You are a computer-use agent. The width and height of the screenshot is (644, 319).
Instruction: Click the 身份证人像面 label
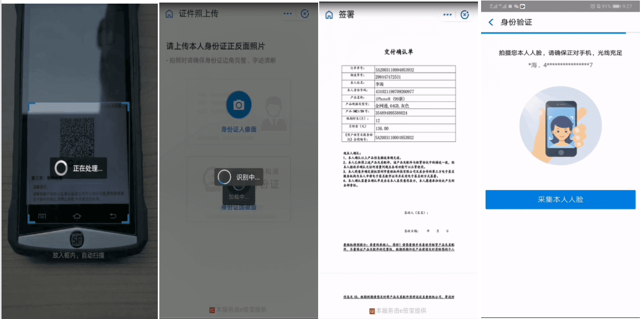pos(238,129)
